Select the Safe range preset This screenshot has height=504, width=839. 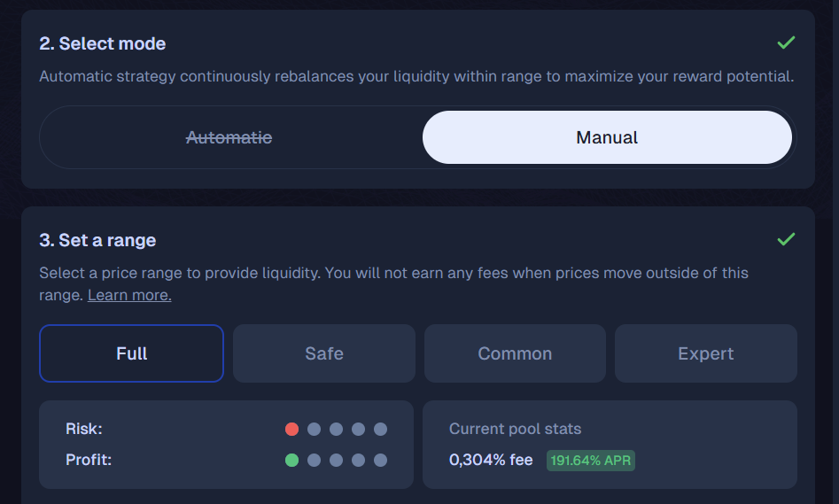[324, 353]
